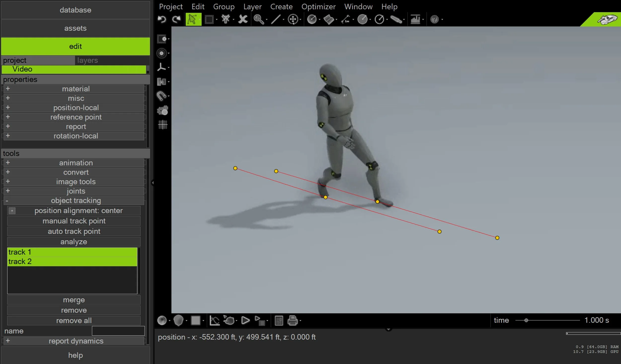Toggle the position alignment checkbox icon
The height and width of the screenshot is (364, 621).
click(12, 211)
